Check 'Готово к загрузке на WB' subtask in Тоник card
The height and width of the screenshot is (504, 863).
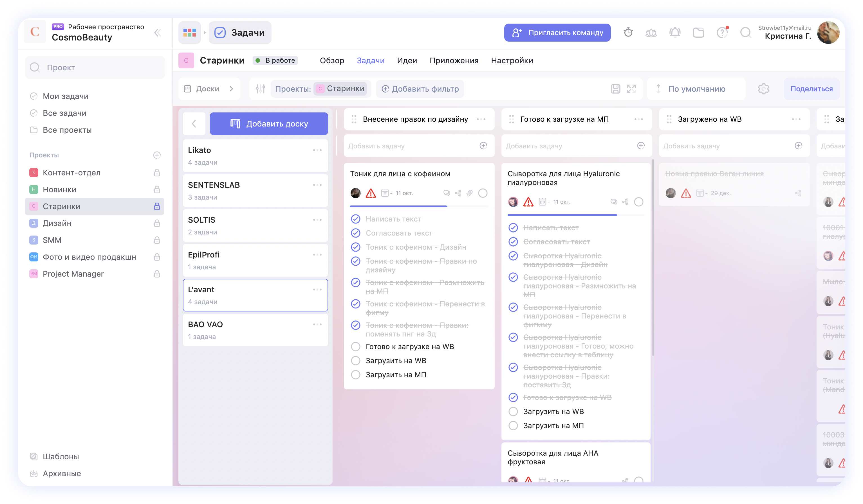pyautogui.click(x=356, y=347)
